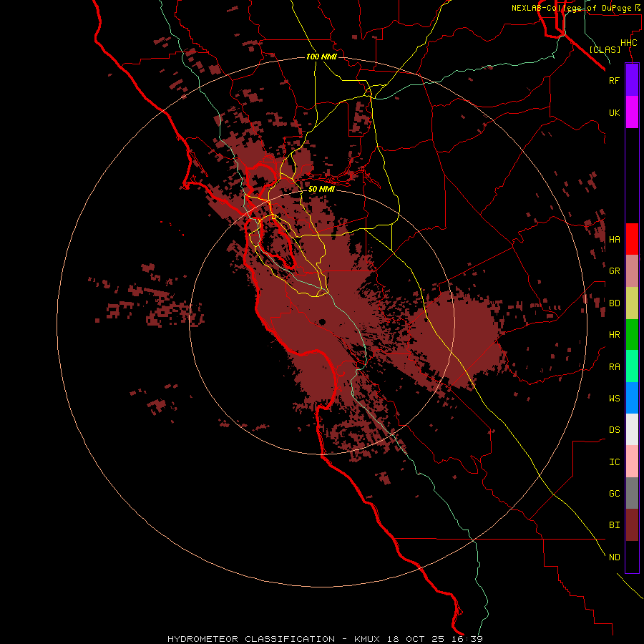This screenshot has width=644, height=644.
Task: Click the Hydrometeor Classification KMUX timestamp caption
Action: (x=325, y=639)
